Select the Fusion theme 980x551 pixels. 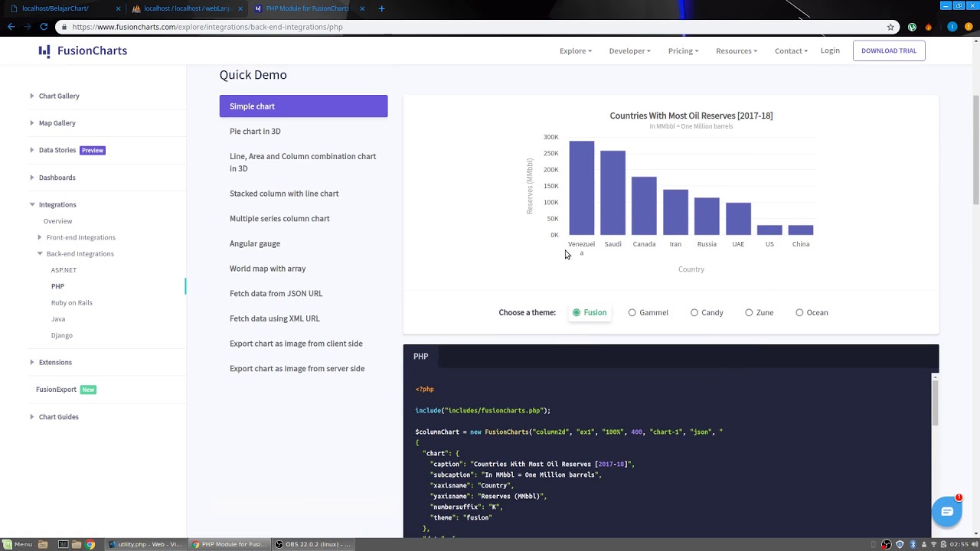pyautogui.click(x=590, y=312)
